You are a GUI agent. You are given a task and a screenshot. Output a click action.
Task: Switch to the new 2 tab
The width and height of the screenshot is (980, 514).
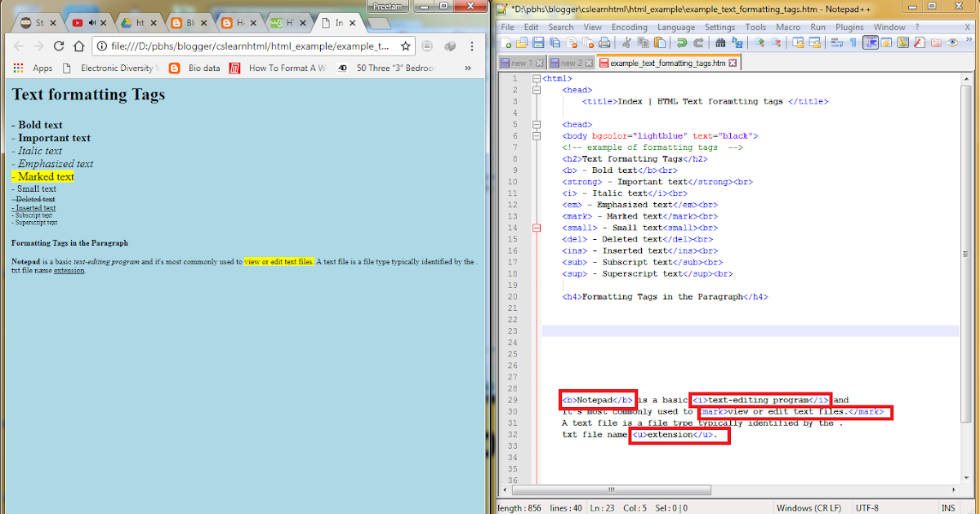point(572,63)
